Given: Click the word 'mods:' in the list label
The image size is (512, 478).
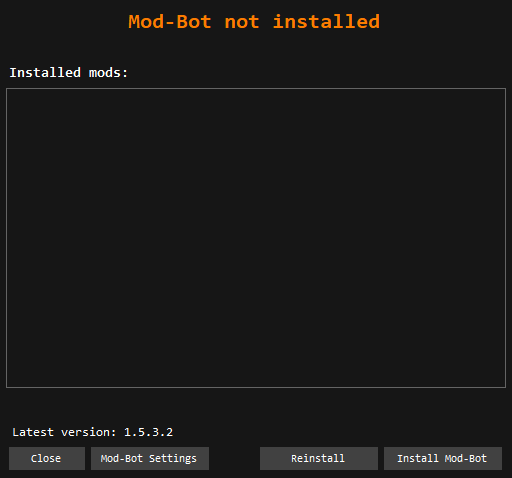Looking at the screenshot, I should coord(108,73).
